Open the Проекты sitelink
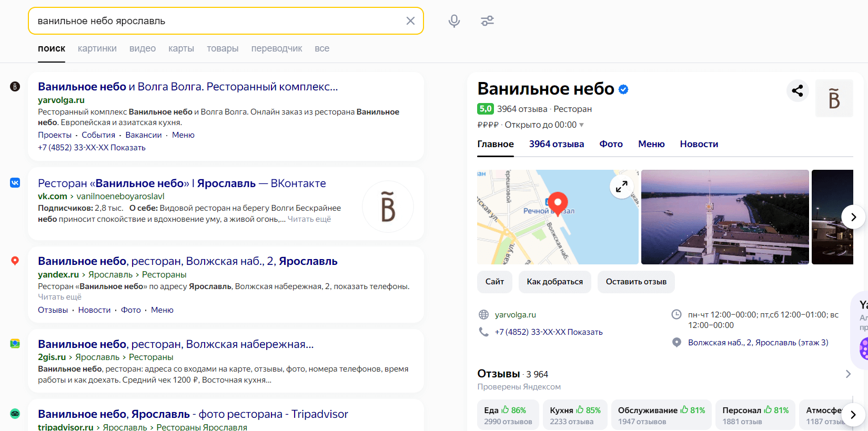Screen dimensions: 868x431 (x=55, y=135)
